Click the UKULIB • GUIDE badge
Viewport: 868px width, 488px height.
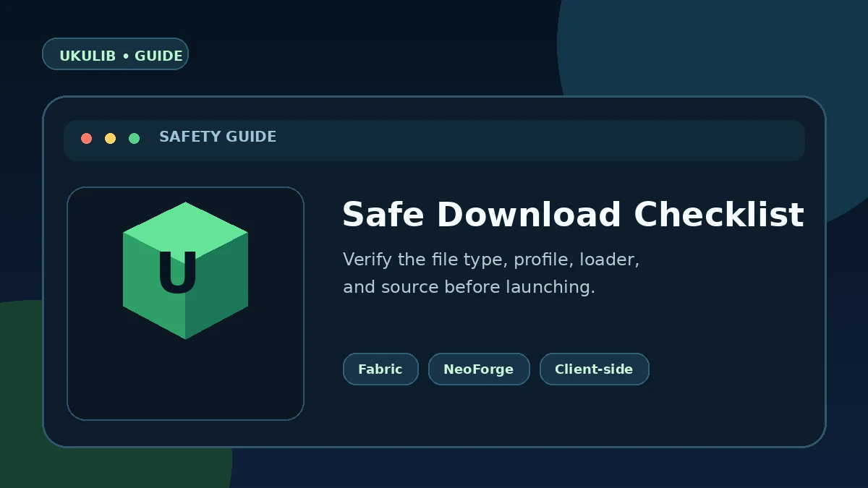115,54
